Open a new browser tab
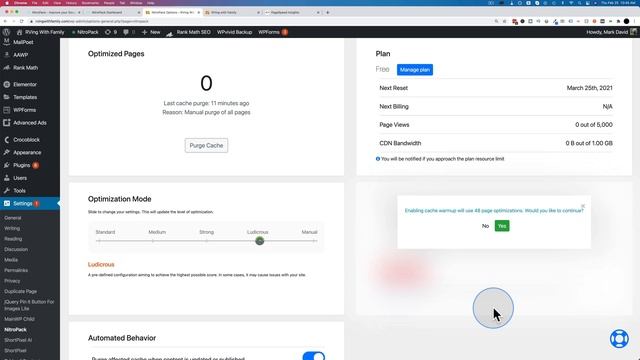 pyautogui.click(x=327, y=12)
